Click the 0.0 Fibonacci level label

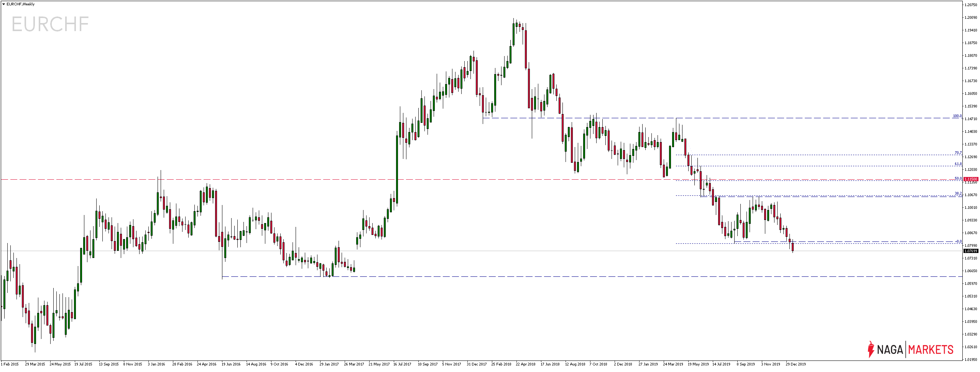(x=959, y=241)
